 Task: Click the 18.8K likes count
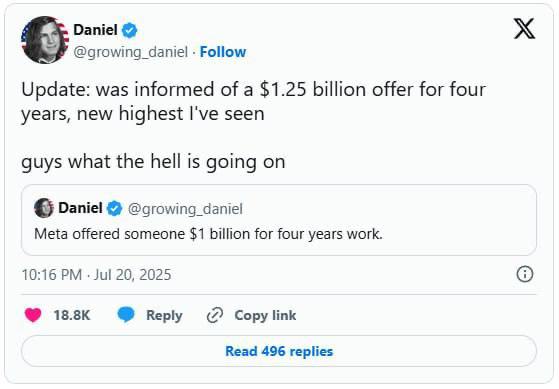(72, 316)
